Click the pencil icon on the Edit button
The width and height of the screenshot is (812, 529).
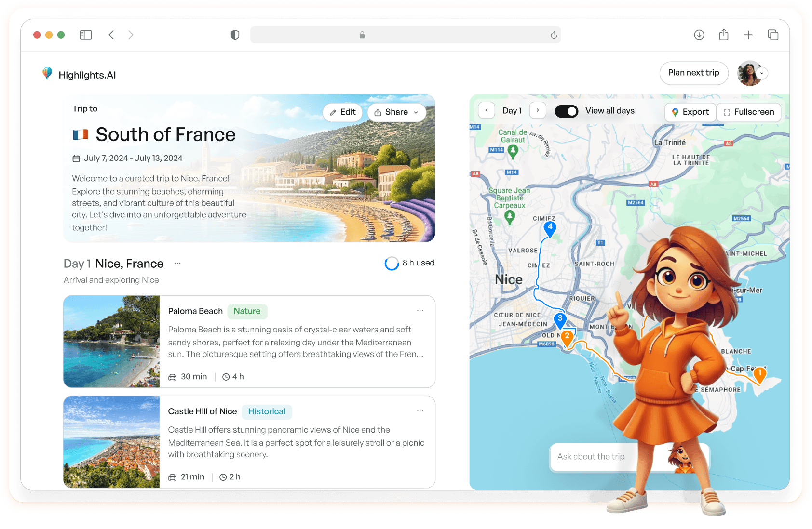(334, 112)
